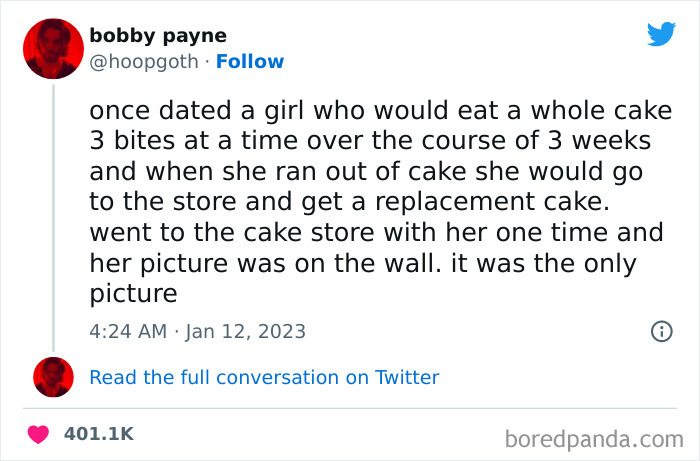Click the final word "picture" in the tweet

point(133,294)
